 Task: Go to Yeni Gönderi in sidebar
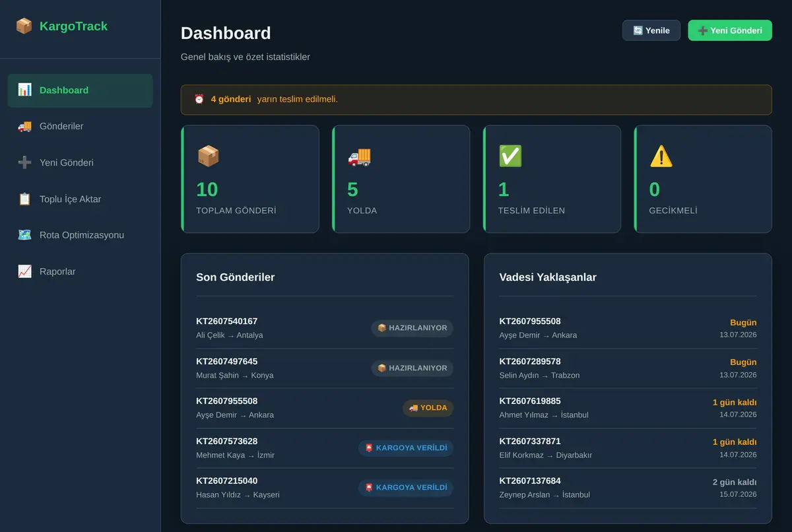click(x=81, y=163)
